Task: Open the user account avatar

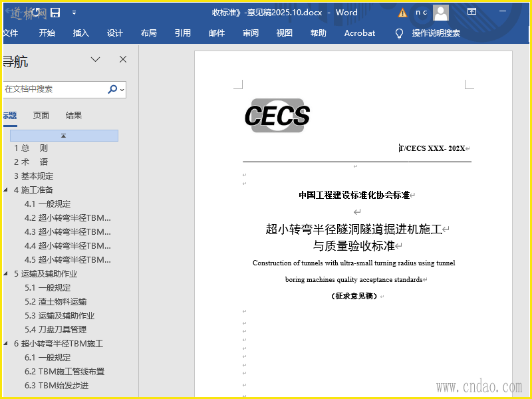Action: point(441,13)
